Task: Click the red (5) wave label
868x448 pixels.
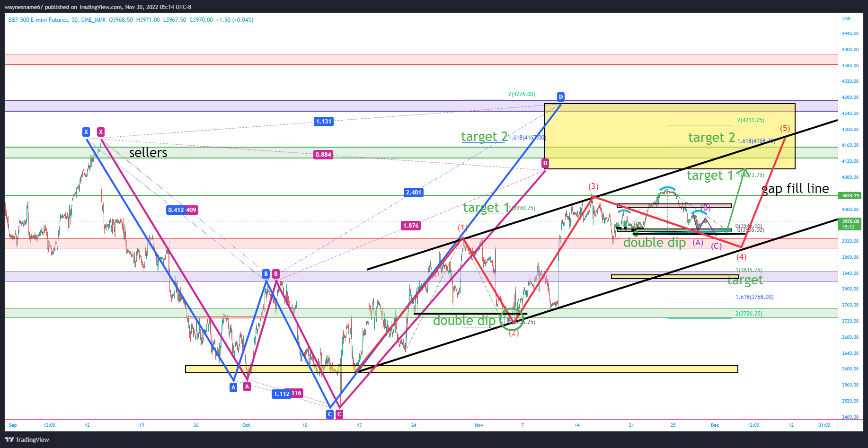Action: click(785, 128)
